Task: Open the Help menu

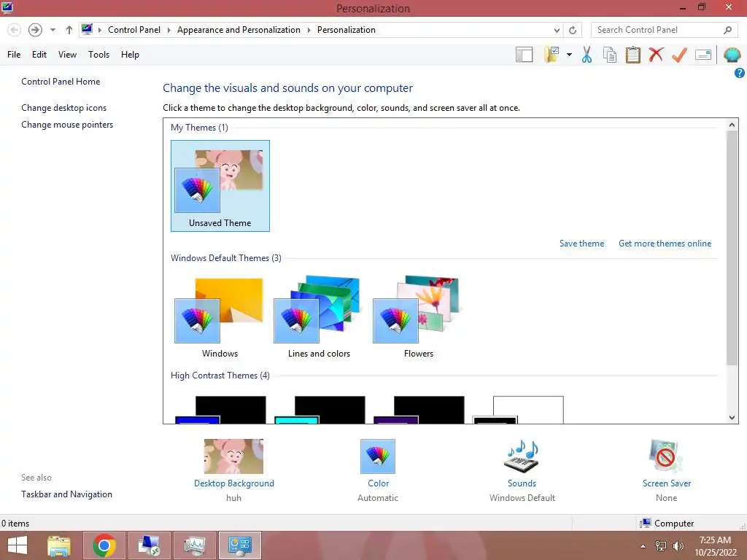Action: click(130, 55)
